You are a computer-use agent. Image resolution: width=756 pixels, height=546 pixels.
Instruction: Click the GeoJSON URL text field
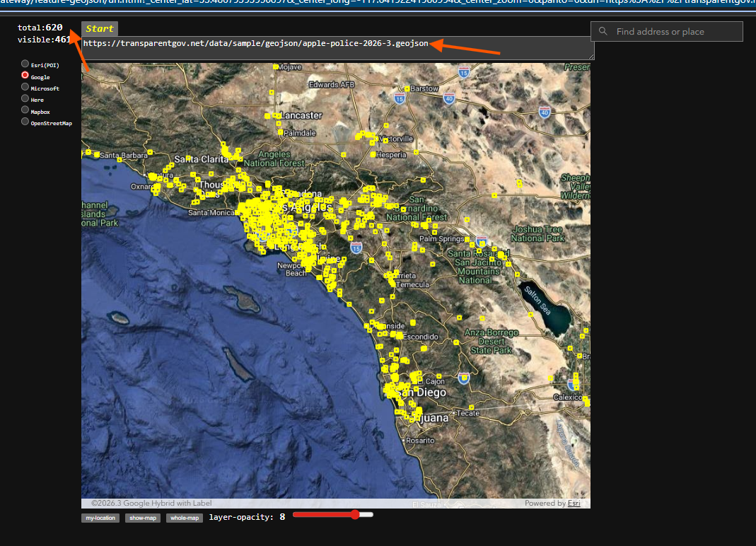pos(337,48)
